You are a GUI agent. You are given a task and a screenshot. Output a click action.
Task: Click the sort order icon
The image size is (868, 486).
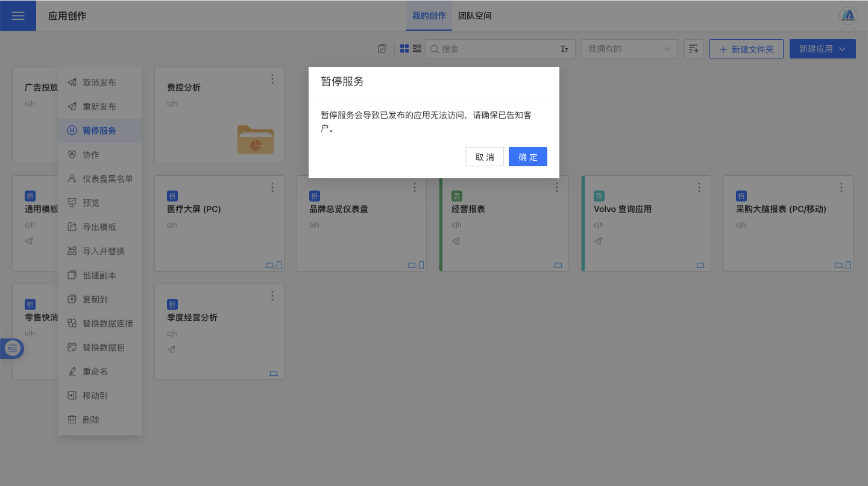(x=694, y=49)
